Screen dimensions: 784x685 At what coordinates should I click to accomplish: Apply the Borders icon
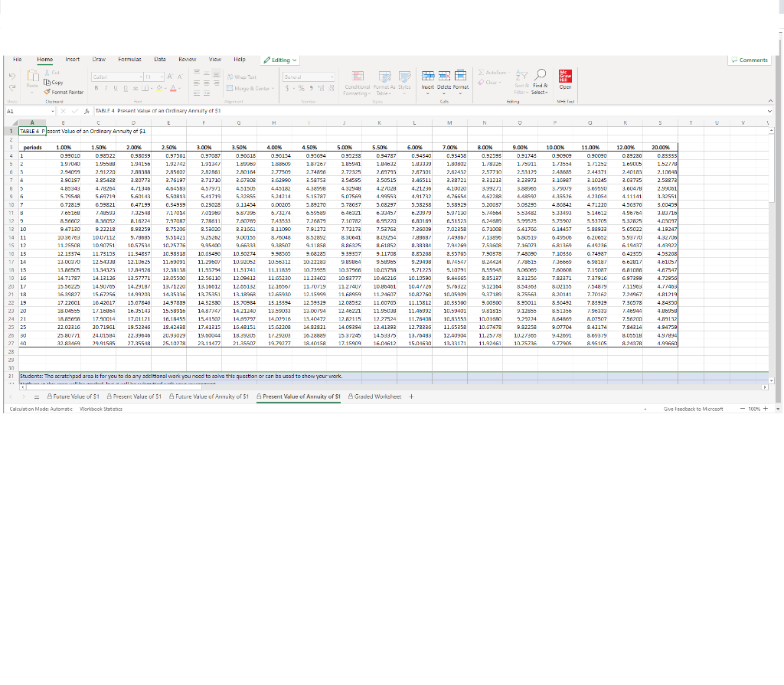click(145, 88)
